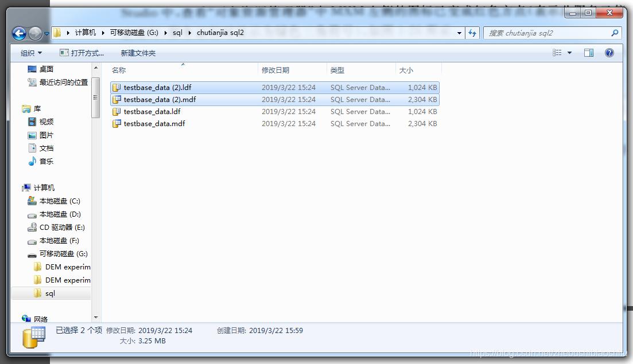Select 可移动磁盘 (G:) in address breadcrumb
This screenshot has height=364, width=633.
134,33
